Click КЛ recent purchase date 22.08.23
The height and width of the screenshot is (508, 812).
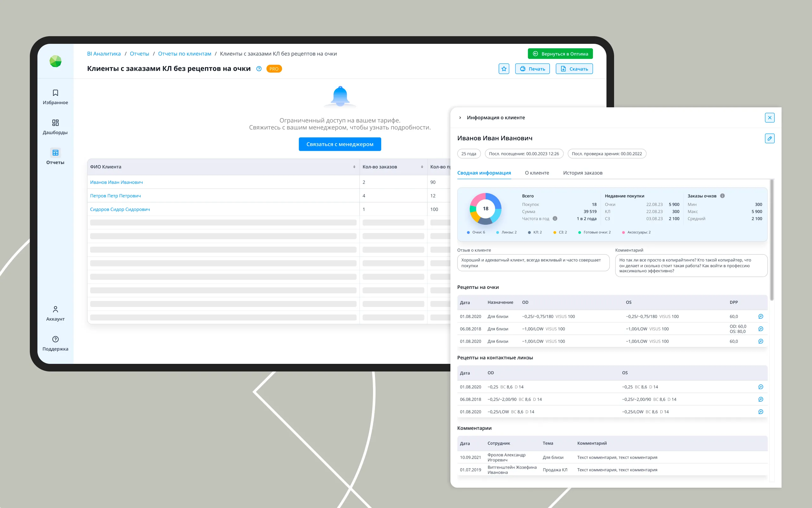pyautogui.click(x=654, y=211)
